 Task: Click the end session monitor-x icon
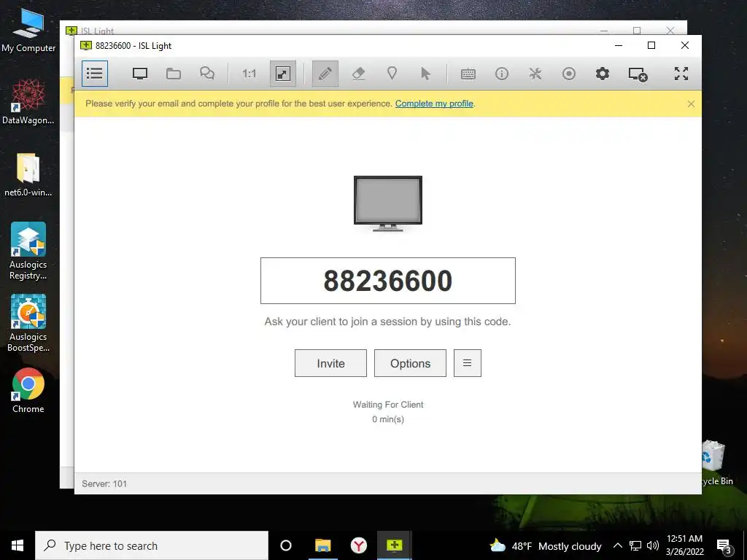[638, 74]
